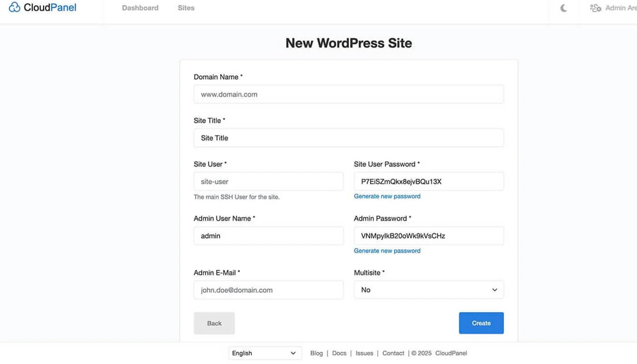The width and height of the screenshot is (637, 364).
Task: Open the Sites menu item
Action: [186, 8]
